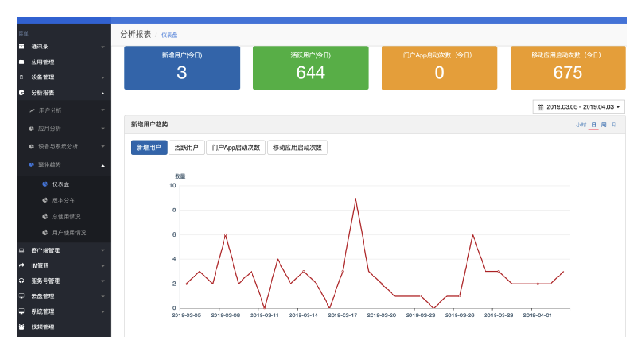
Task: Click the 通讯录 contacts icon in sidebar
Action: pyautogui.click(x=21, y=47)
